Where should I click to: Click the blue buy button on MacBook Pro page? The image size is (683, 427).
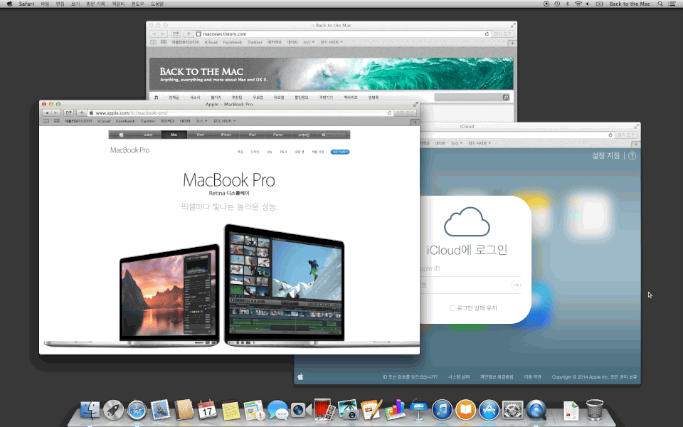click(340, 152)
